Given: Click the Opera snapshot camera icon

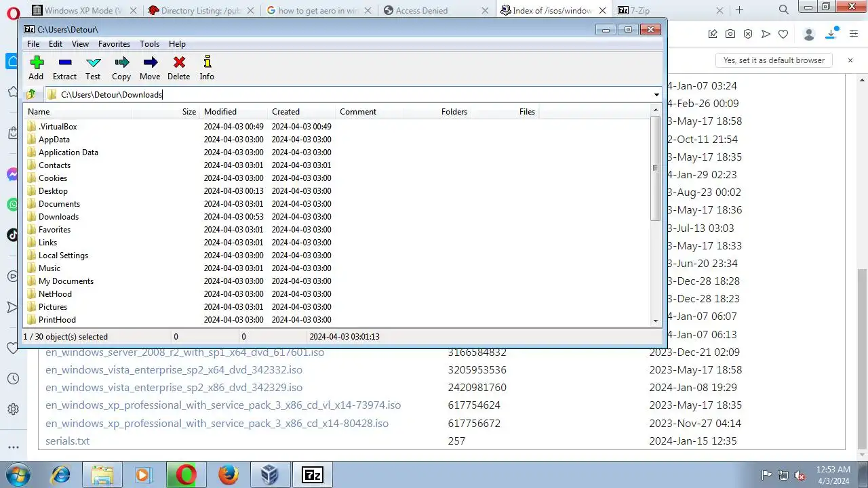Looking at the screenshot, I should 730,34.
